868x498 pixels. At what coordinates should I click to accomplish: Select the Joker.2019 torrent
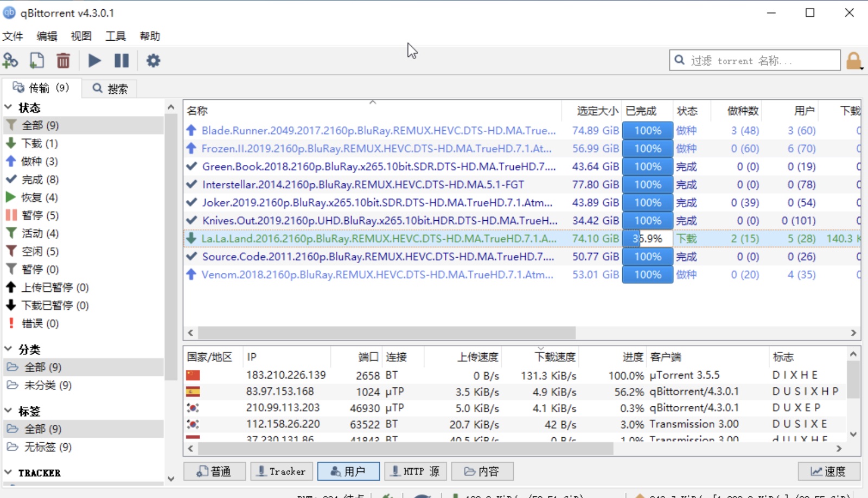(522, 202)
